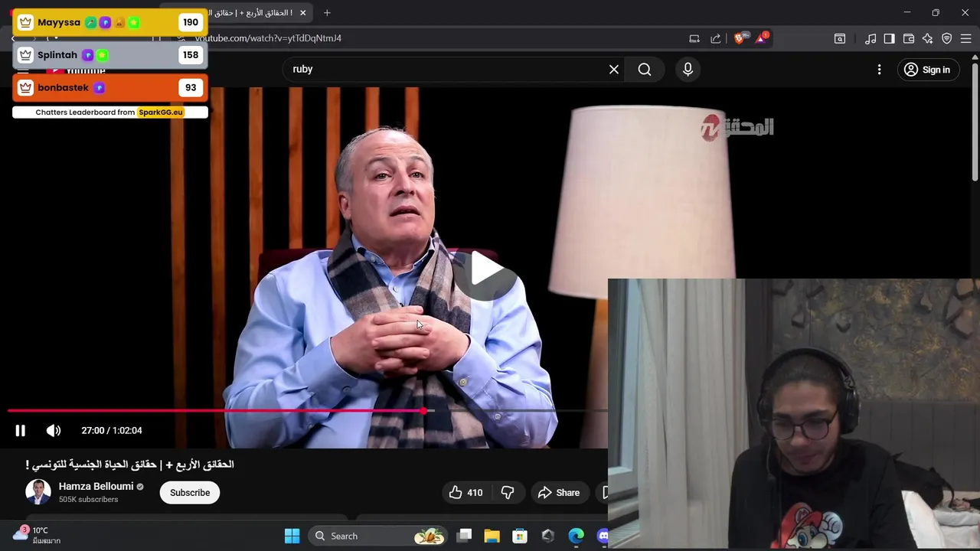The image size is (980, 551).
Task: Open Microsoft Store from the taskbar
Action: click(x=520, y=536)
